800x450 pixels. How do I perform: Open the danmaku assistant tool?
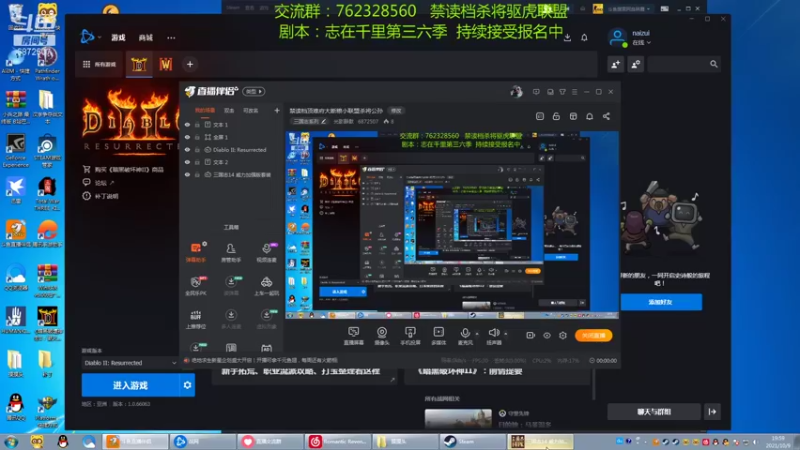(x=195, y=253)
